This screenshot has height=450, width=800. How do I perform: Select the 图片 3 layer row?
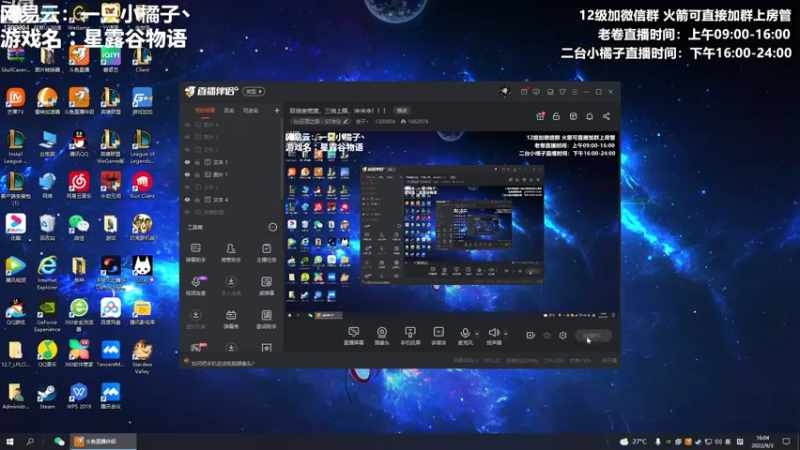point(231,137)
